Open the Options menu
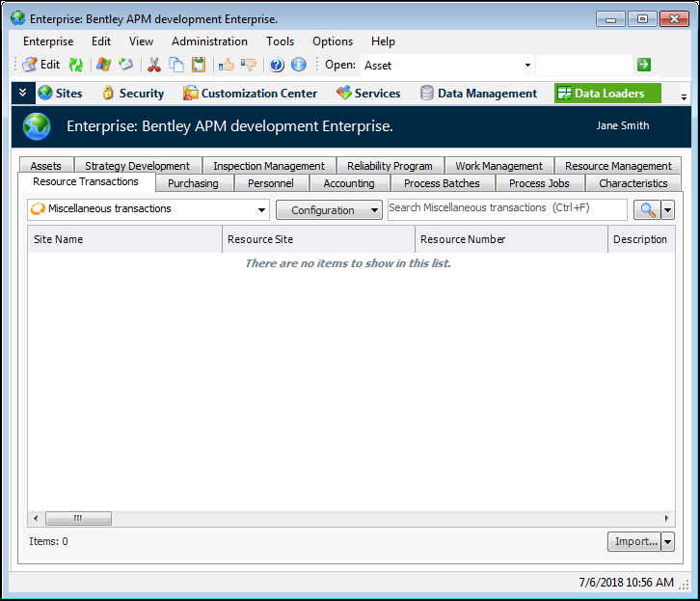The width and height of the screenshot is (700, 601). click(x=333, y=41)
